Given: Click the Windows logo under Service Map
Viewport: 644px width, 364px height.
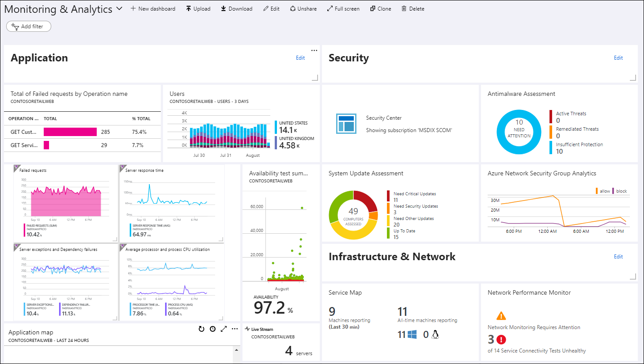Looking at the screenshot, I should (413, 334).
